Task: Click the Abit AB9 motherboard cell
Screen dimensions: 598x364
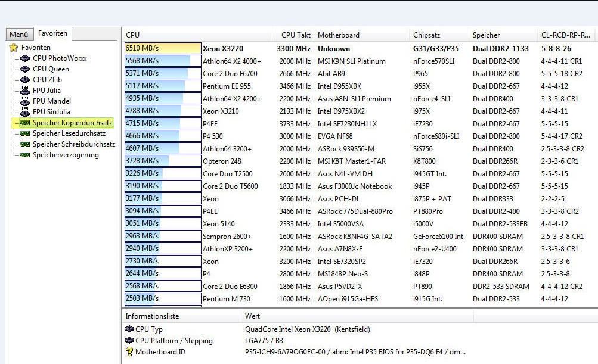Action: [331, 73]
